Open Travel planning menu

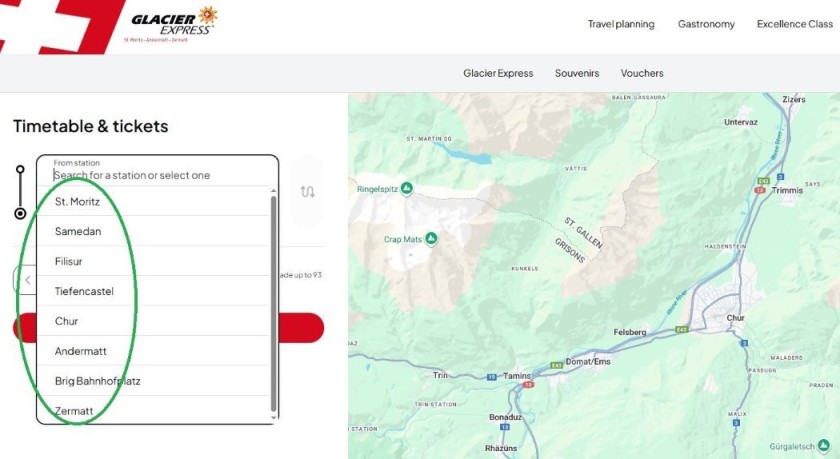coord(621,24)
